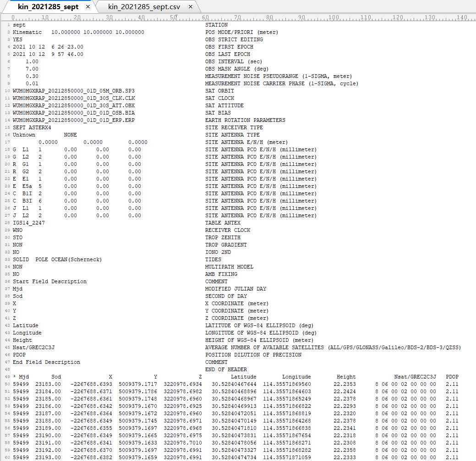
Task: Click the column 50 mark on the ruler
Action: pos(173,17)
